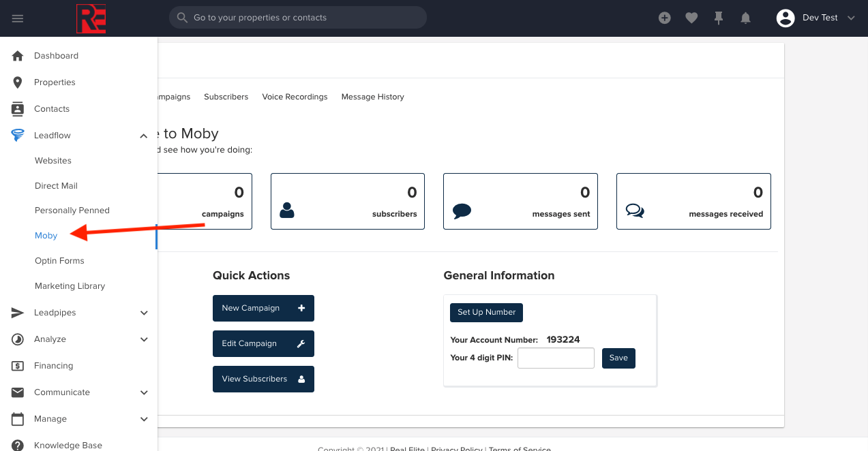Open Websites under Leadflow
The width and height of the screenshot is (868, 451).
pyautogui.click(x=53, y=161)
